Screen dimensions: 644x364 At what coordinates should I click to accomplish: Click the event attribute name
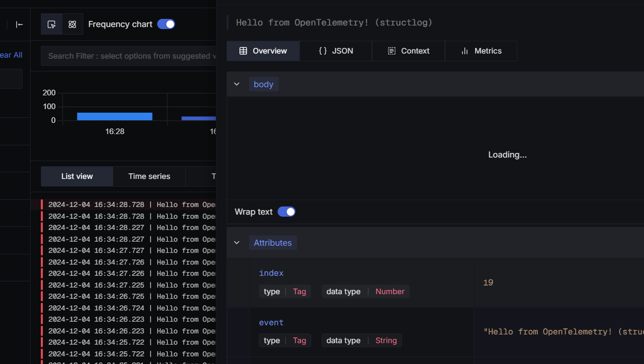[271, 323]
